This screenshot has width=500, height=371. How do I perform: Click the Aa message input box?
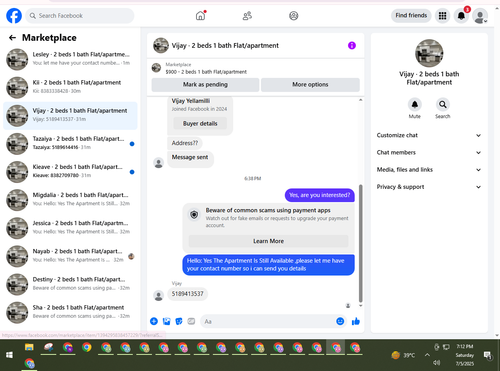[x=267, y=321]
